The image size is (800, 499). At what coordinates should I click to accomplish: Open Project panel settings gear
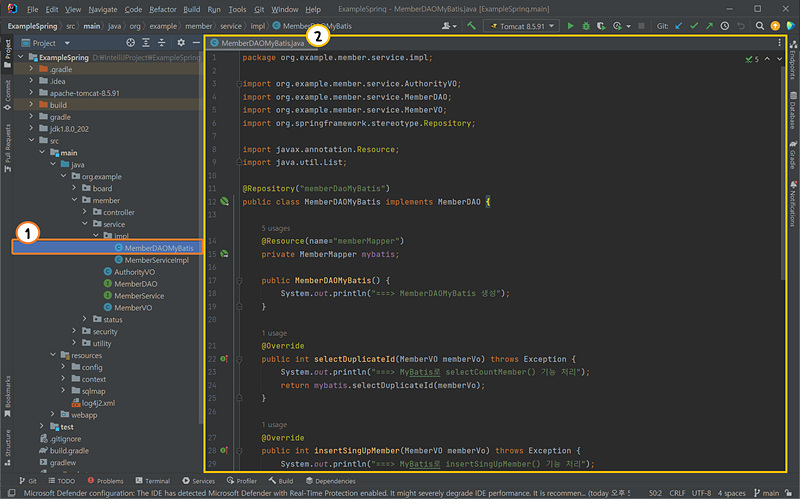[181, 43]
